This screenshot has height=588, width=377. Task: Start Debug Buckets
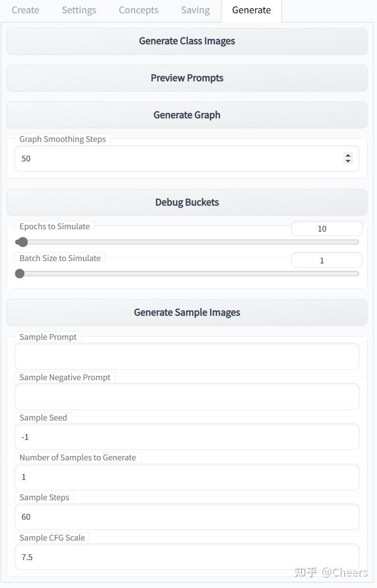[187, 202]
